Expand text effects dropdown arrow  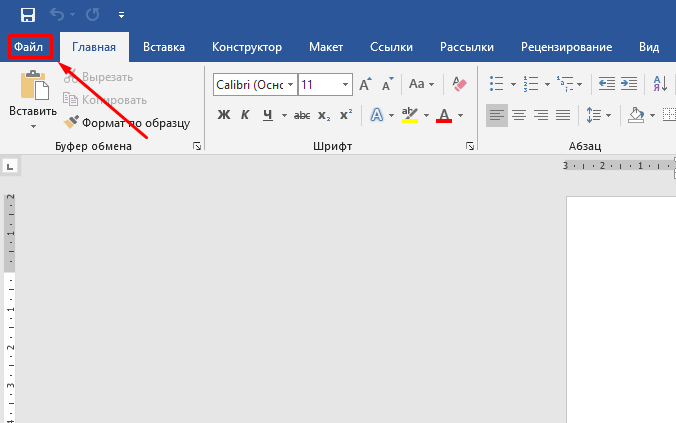click(391, 115)
